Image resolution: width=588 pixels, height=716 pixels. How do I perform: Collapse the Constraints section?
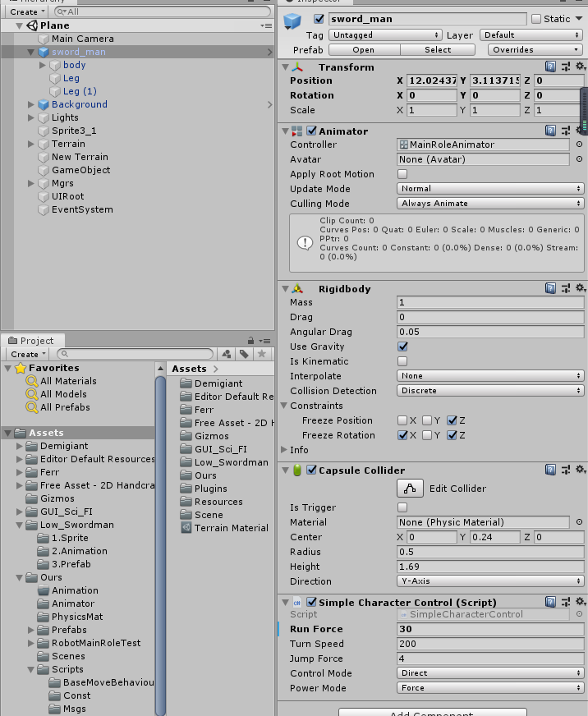[x=283, y=406]
